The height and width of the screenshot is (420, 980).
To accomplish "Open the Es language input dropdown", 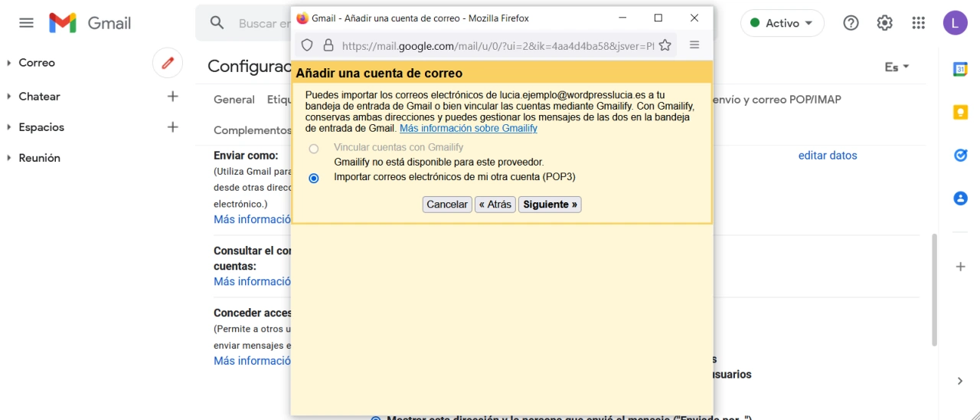I will (x=897, y=67).
